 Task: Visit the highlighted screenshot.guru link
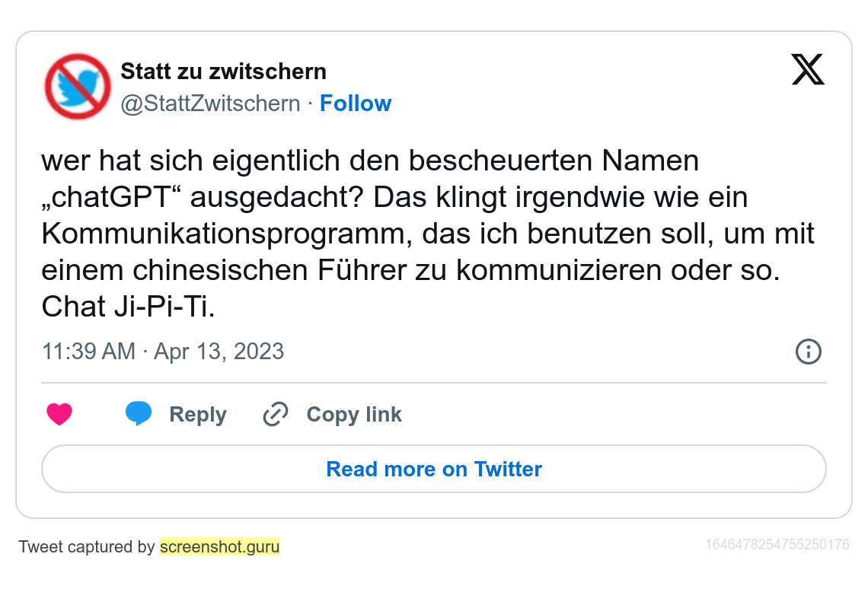tap(220, 546)
